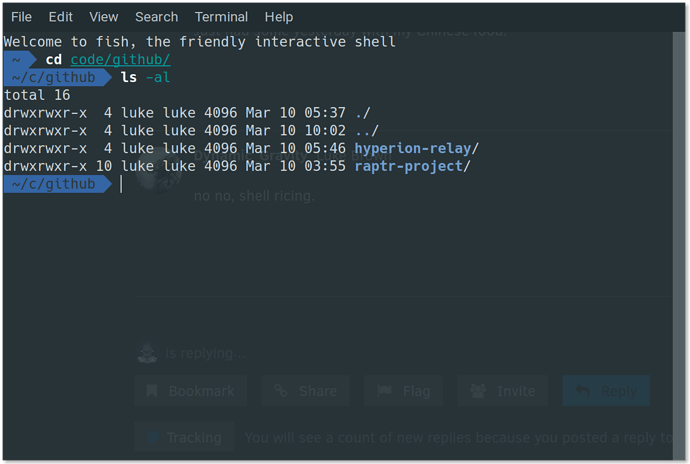The image size is (690, 464).
Task: Click the flag icon in background window
Action: coord(384,390)
